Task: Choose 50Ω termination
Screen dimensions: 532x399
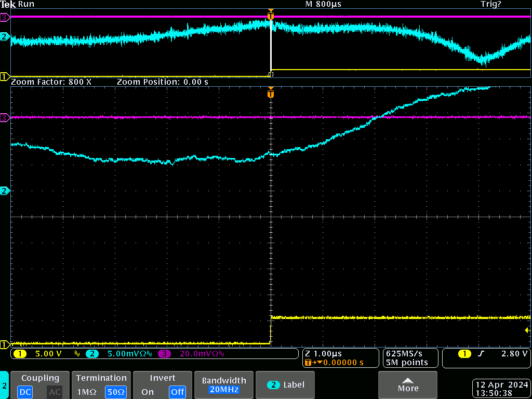Action: tap(115, 392)
